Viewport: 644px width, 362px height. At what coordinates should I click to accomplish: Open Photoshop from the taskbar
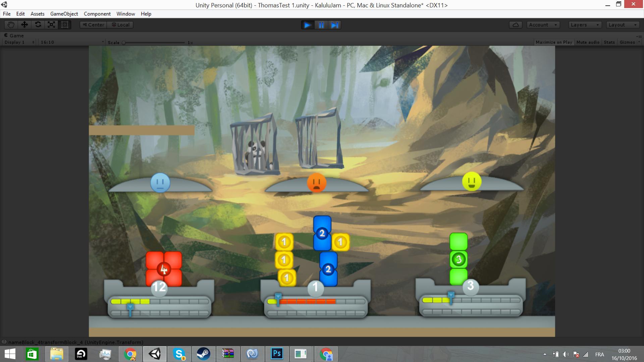pyautogui.click(x=277, y=354)
